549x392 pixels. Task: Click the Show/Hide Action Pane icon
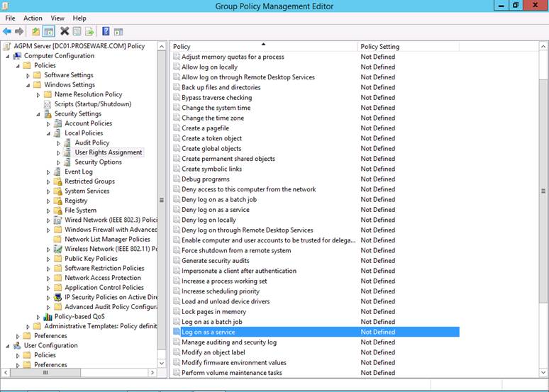tap(118, 31)
